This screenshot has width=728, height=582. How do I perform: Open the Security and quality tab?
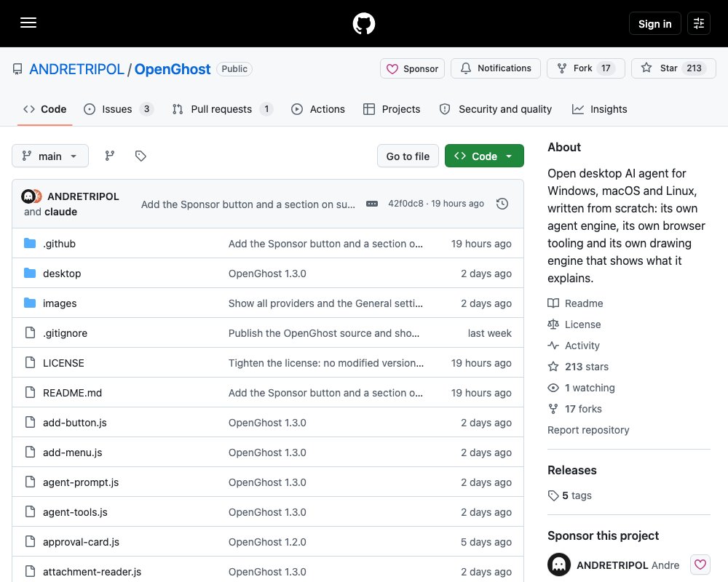(x=495, y=109)
